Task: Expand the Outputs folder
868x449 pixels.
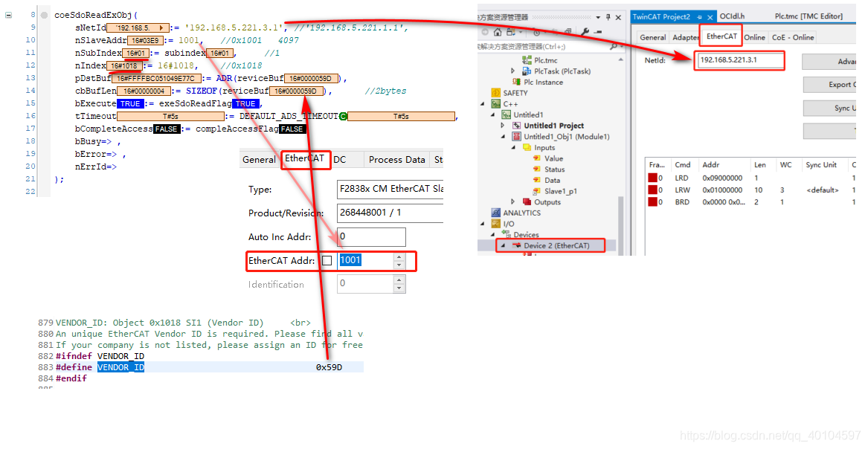Action: coord(512,202)
